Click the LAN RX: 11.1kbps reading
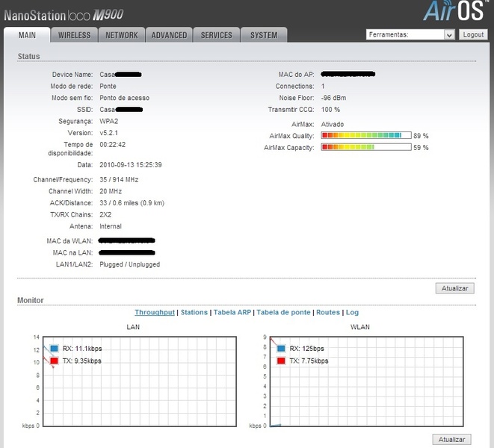Viewport: 494px width, 448px height. (x=82, y=349)
